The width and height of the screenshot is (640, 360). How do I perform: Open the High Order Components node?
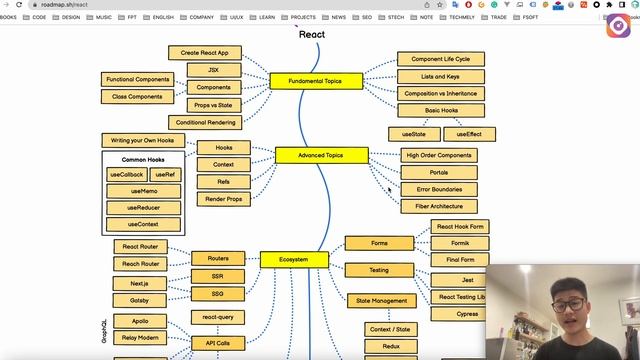pyautogui.click(x=439, y=155)
